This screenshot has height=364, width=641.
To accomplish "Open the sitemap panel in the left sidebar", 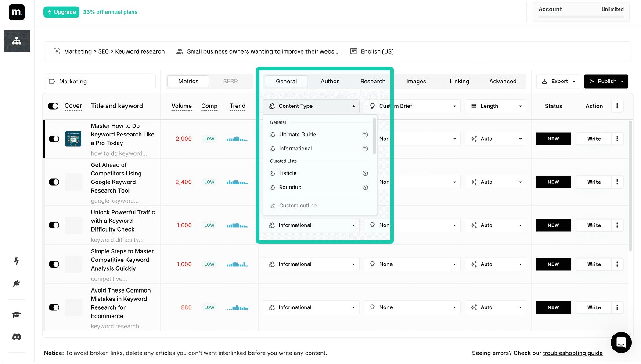I will click(x=16, y=40).
